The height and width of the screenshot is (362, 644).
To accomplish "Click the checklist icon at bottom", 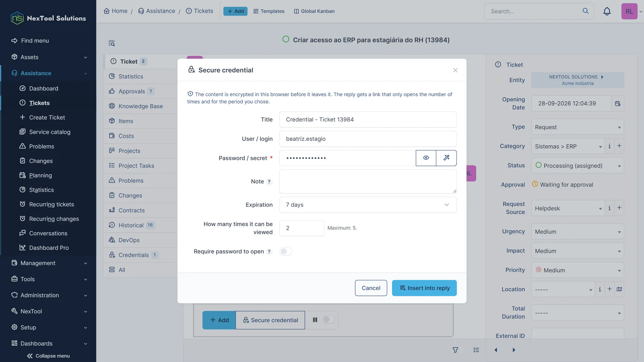I will (476, 350).
